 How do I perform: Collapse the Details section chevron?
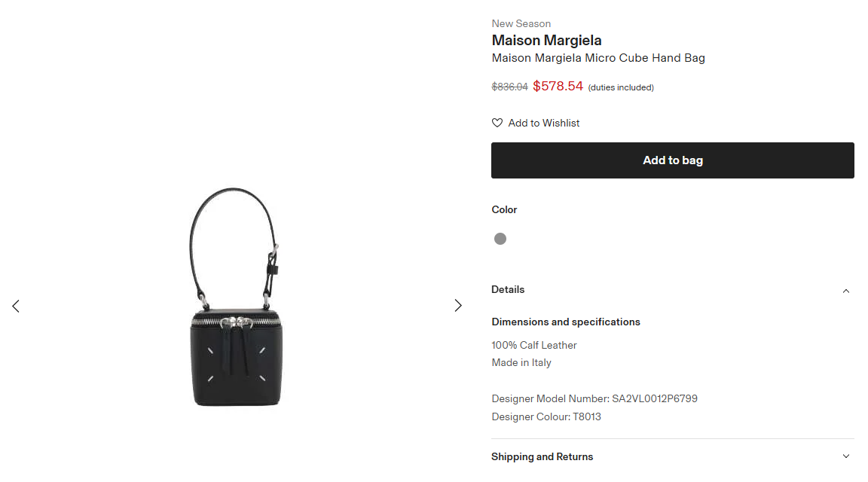point(845,291)
